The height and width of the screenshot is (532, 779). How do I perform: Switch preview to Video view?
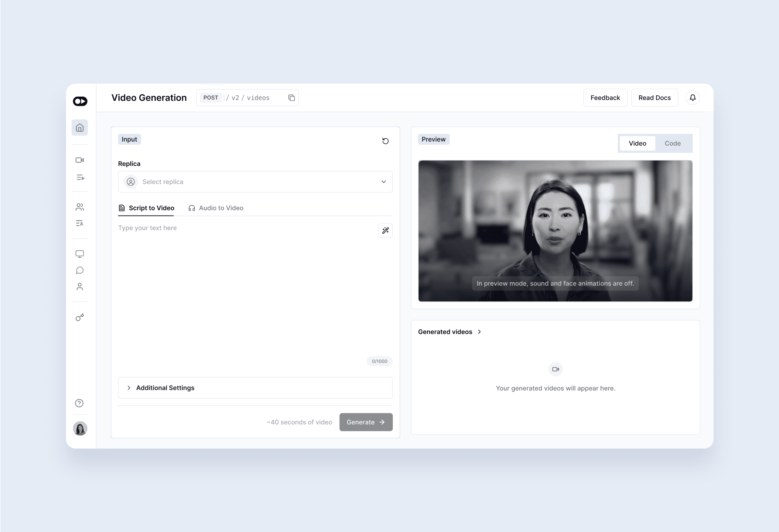(x=637, y=143)
